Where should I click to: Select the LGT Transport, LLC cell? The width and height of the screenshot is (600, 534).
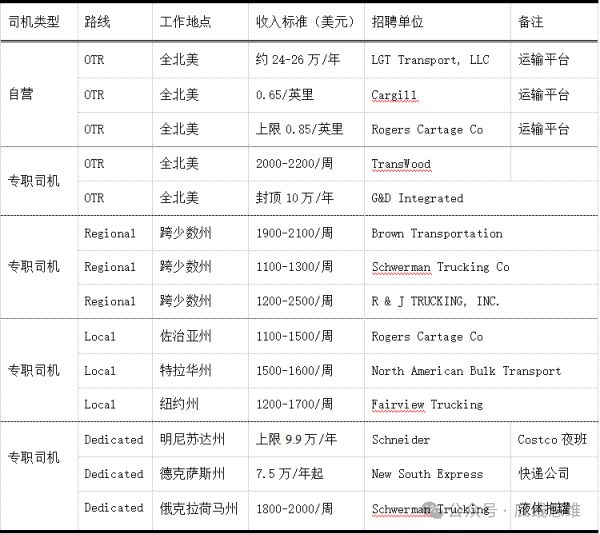[x=430, y=60]
